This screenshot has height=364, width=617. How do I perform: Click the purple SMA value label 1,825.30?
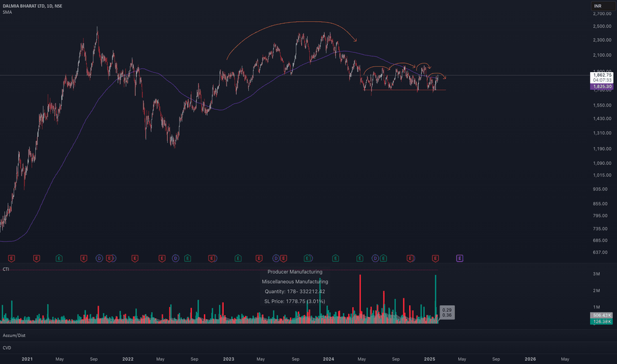tap(602, 87)
